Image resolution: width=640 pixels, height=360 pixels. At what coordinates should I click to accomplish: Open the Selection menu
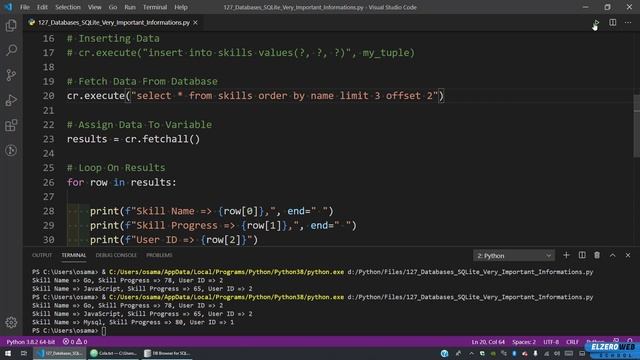pyautogui.click(x=68, y=7)
